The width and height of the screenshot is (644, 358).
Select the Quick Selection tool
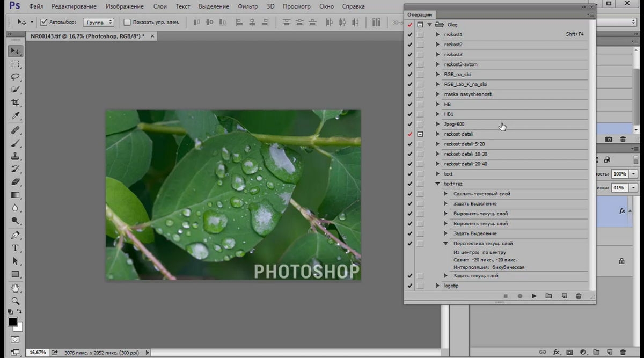pos(16,90)
